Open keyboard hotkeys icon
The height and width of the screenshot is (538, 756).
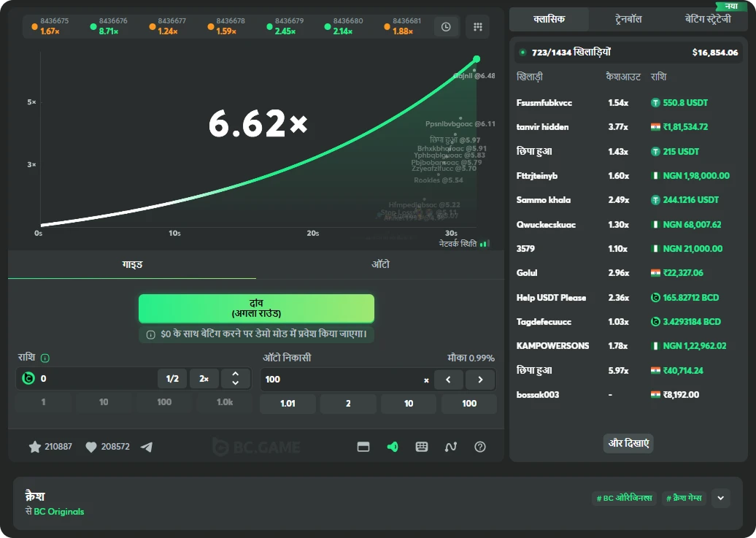[422, 447]
